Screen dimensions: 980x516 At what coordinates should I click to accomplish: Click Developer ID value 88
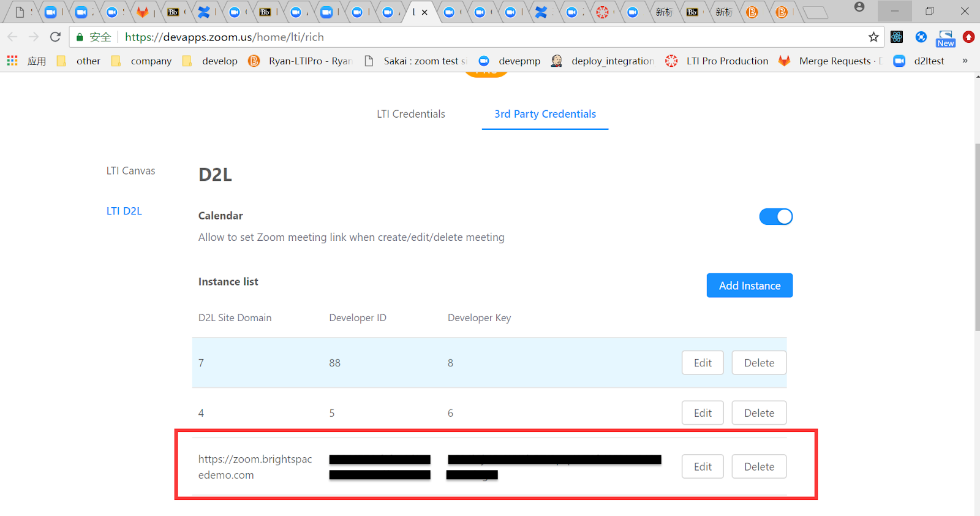click(334, 363)
